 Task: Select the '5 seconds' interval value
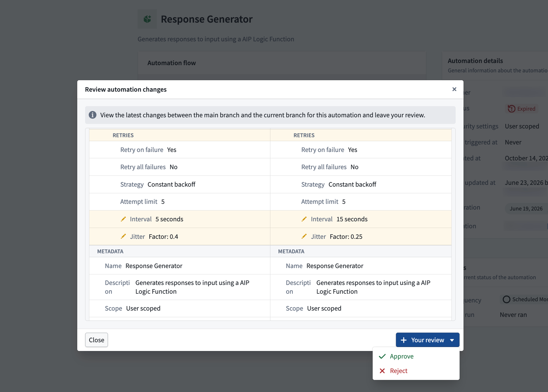click(169, 219)
